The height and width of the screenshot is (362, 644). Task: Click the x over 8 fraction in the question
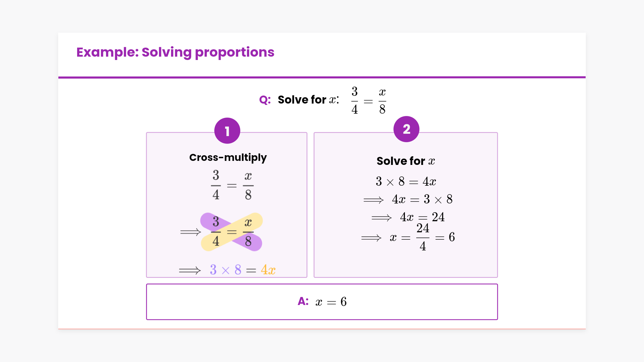[x=382, y=101]
